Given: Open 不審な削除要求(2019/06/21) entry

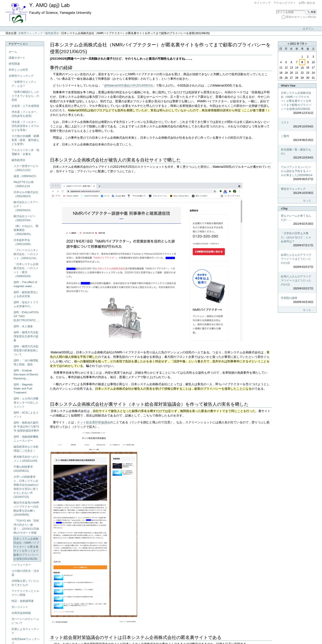Looking at the screenshot, I should click(23, 469).
